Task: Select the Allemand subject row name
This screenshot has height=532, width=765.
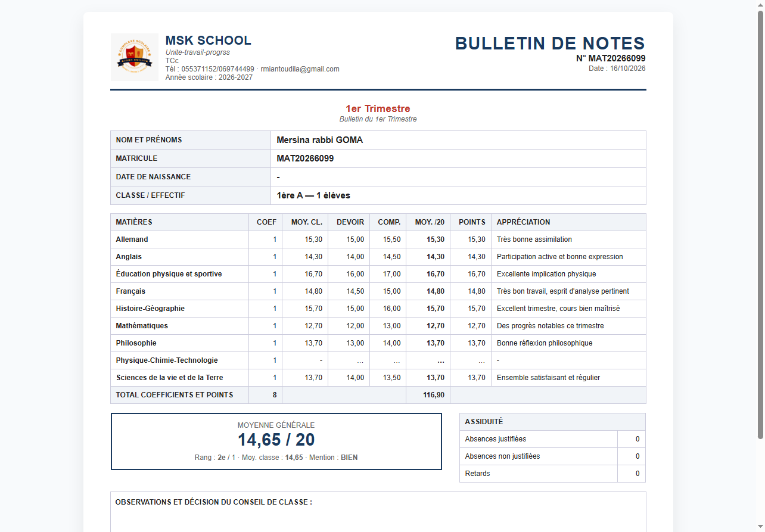Action: pyautogui.click(x=132, y=239)
